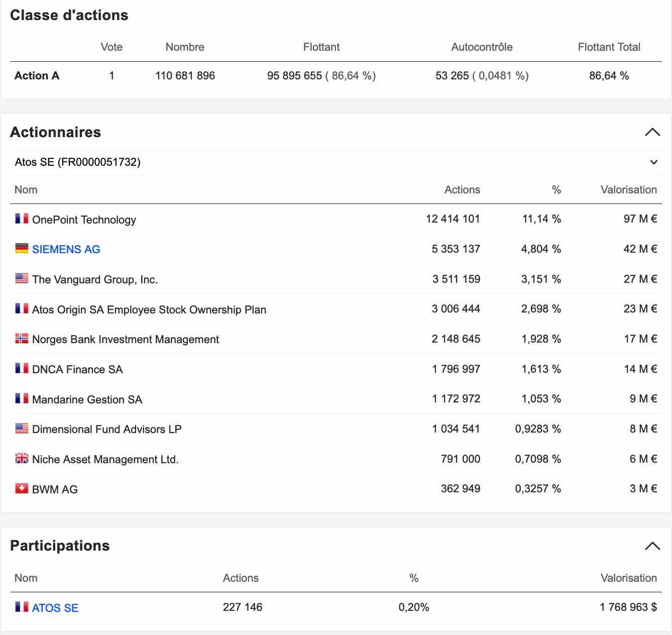Viewport: 672px width, 635px height.
Task: Collapse the Participations section chevron
Action: pos(652,546)
